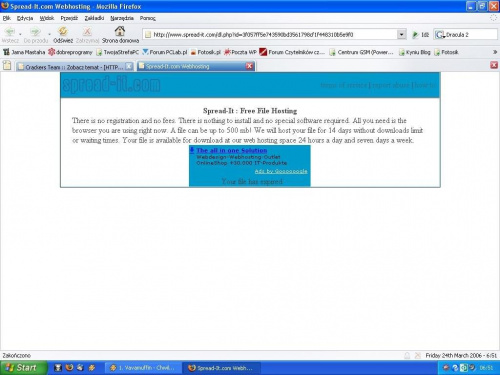Open the Zakładki menu
Screen dimensions: 500x375
(94, 18)
